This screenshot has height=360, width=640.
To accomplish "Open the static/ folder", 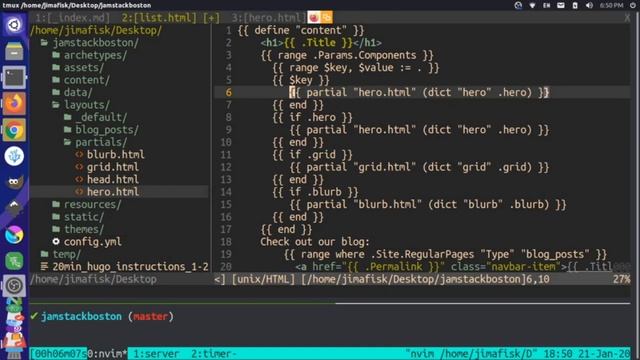I will click(x=84, y=216).
